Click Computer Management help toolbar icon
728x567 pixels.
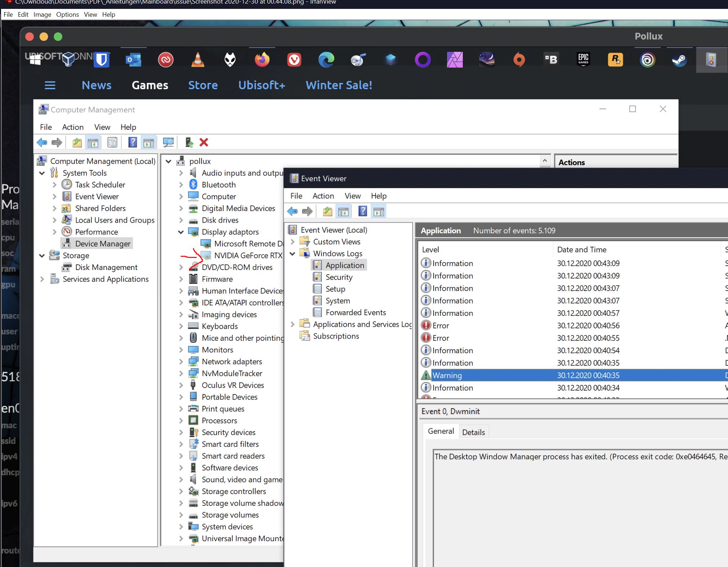coord(132,143)
